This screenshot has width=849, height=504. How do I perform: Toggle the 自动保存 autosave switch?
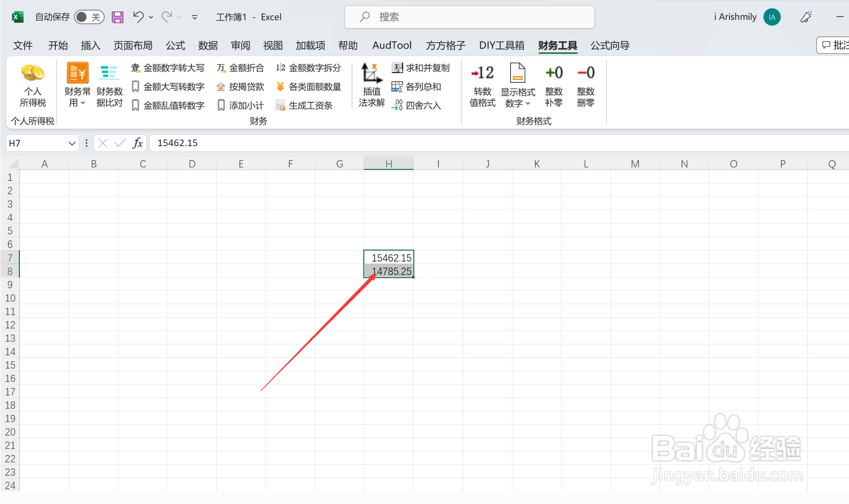point(89,17)
